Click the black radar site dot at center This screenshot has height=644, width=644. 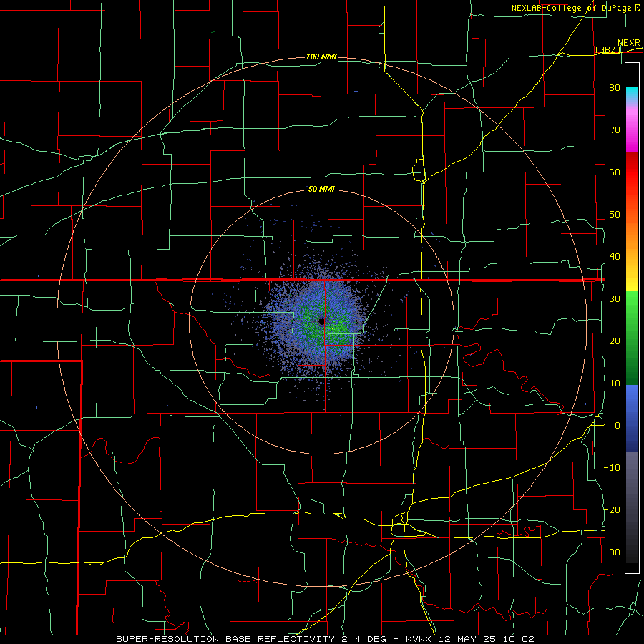[x=321, y=321]
